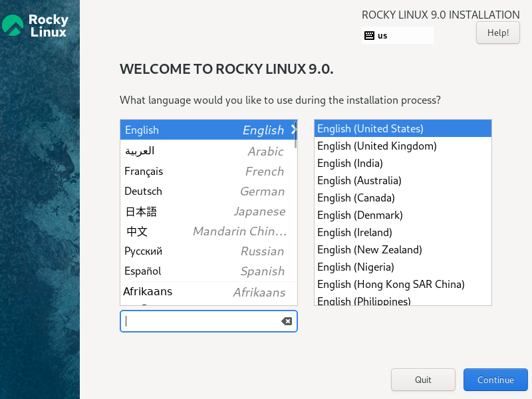The width and height of the screenshot is (532, 399).
Task: Click the Rocky Linux logo
Action: 35,25
